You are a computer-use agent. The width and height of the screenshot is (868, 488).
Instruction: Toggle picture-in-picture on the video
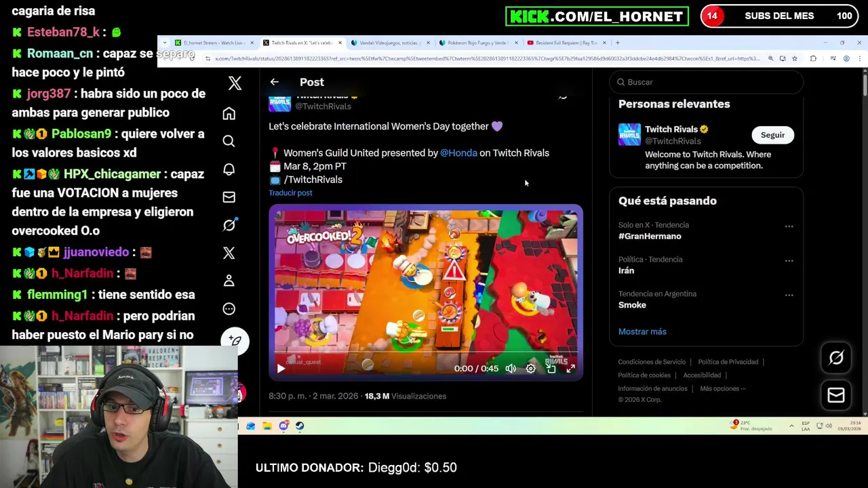(x=551, y=369)
